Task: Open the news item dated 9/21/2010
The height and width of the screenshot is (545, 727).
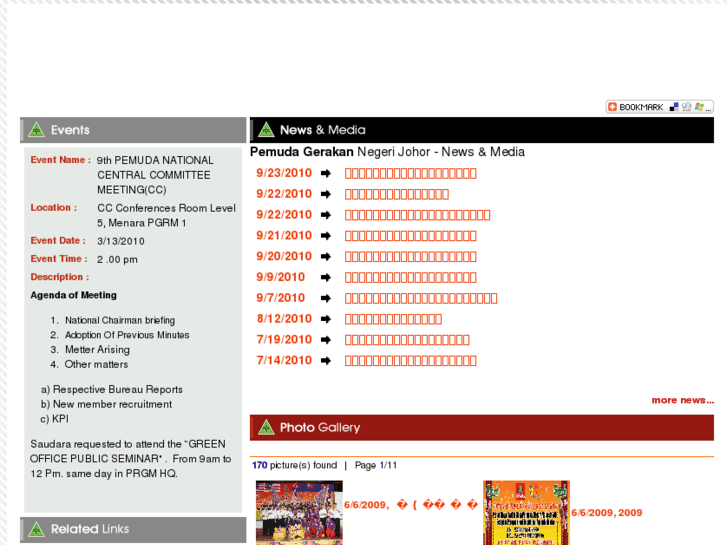Action: [x=410, y=236]
